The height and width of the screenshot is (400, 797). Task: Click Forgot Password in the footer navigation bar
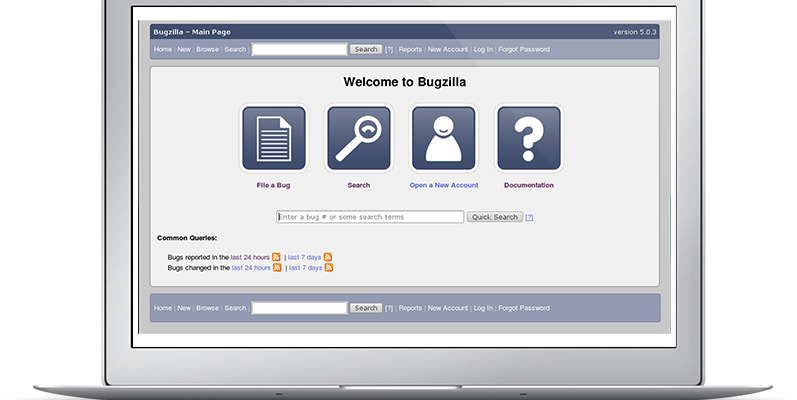coord(524,308)
